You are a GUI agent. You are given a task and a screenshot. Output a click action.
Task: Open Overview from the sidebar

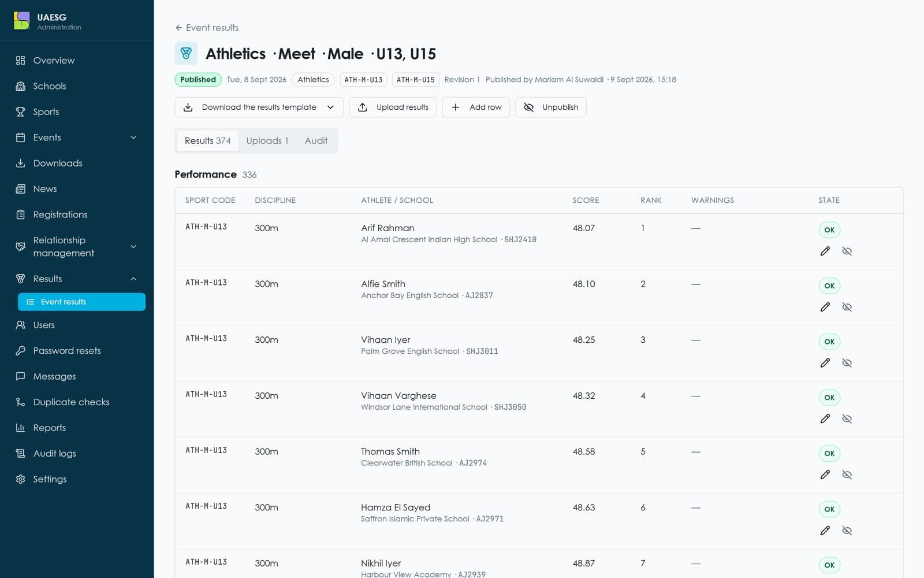click(77, 60)
